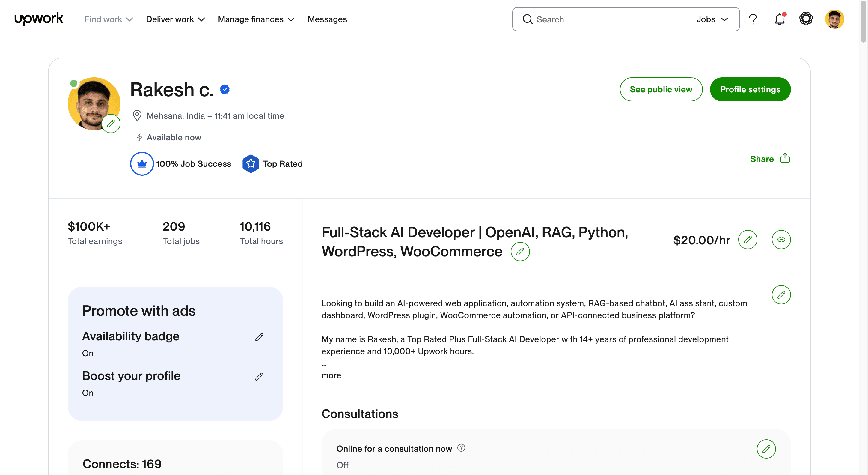This screenshot has width=868, height=475.
Task: Click the location pin icon
Action: (137, 116)
